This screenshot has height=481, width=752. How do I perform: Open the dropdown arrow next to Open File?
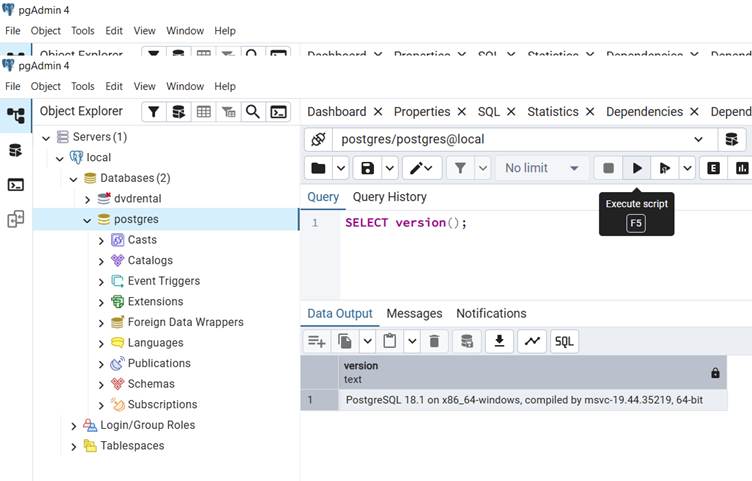point(341,168)
